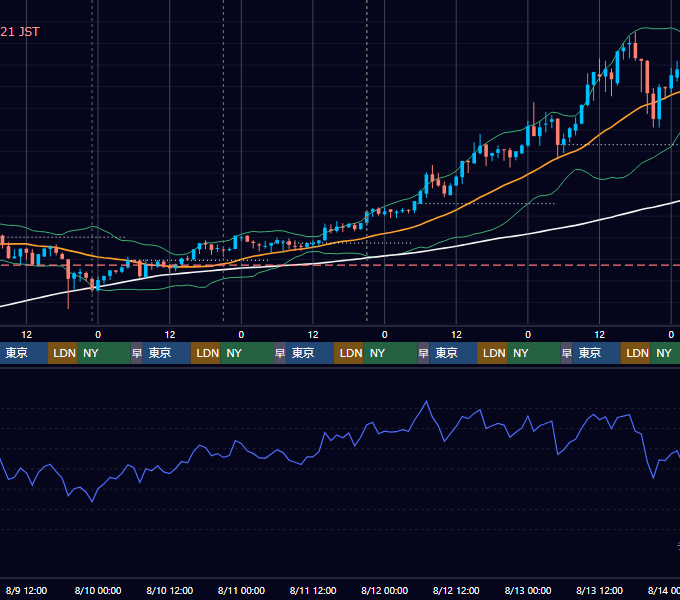Click the '8/11 00:00' date axis label
680x600 pixels.
pyautogui.click(x=241, y=590)
